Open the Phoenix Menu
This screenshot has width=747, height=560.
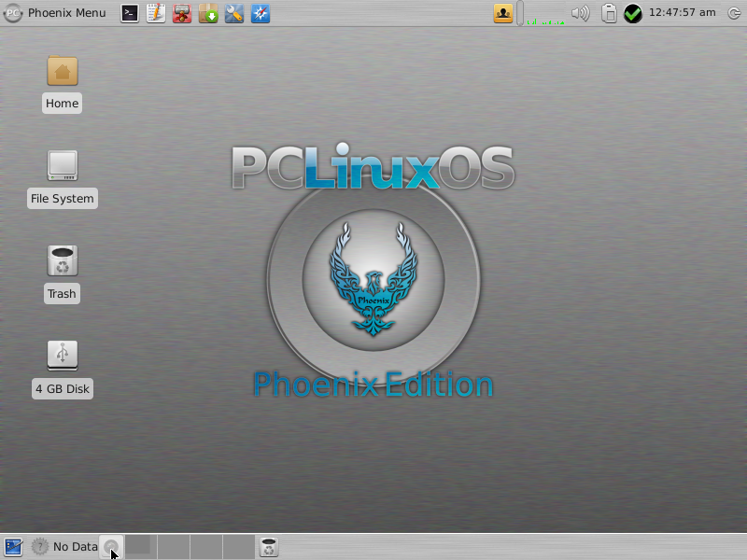[x=55, y=13]
